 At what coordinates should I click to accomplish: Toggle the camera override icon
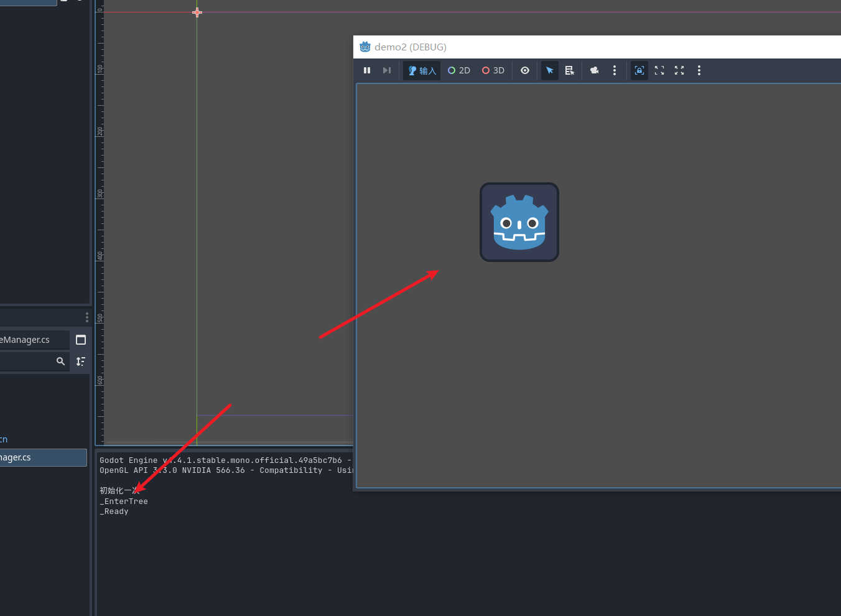(x=595, y=70)
